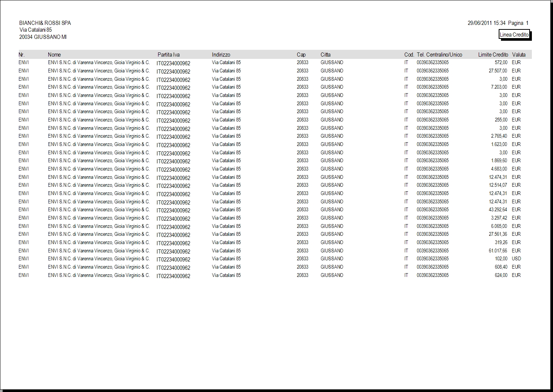
Task: Select the 20034 GIUSSANO MI address line
Action: 43,37
